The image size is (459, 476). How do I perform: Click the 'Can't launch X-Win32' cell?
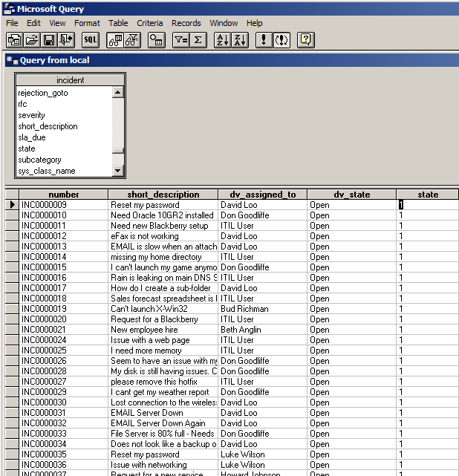click(x=163, y=309)
